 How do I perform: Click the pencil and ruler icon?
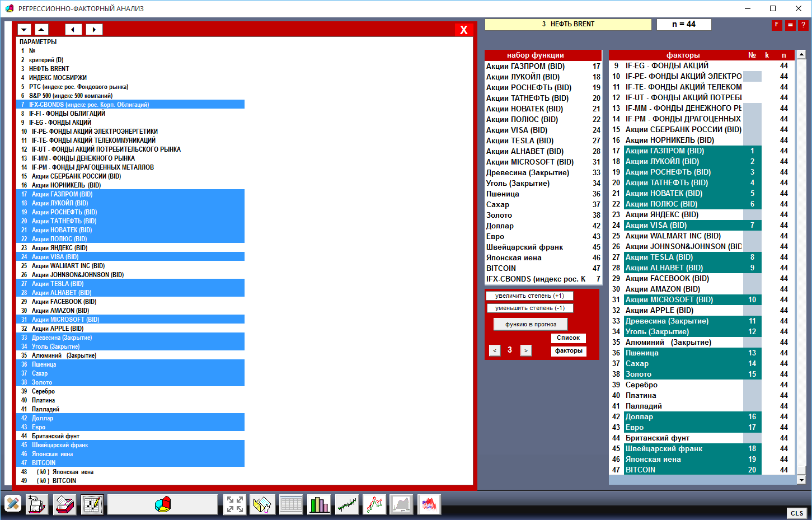pyautogui.click(x=12, y=504)
